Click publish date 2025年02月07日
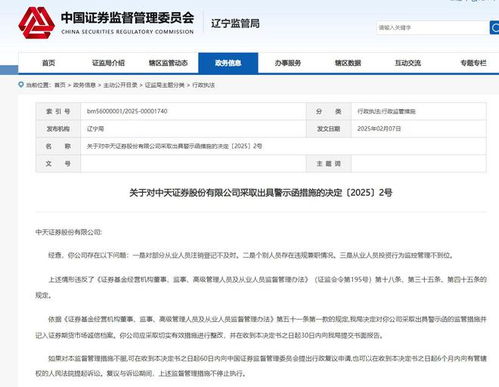This screenshot has width=499, height=387. click(x=379, y=128)
